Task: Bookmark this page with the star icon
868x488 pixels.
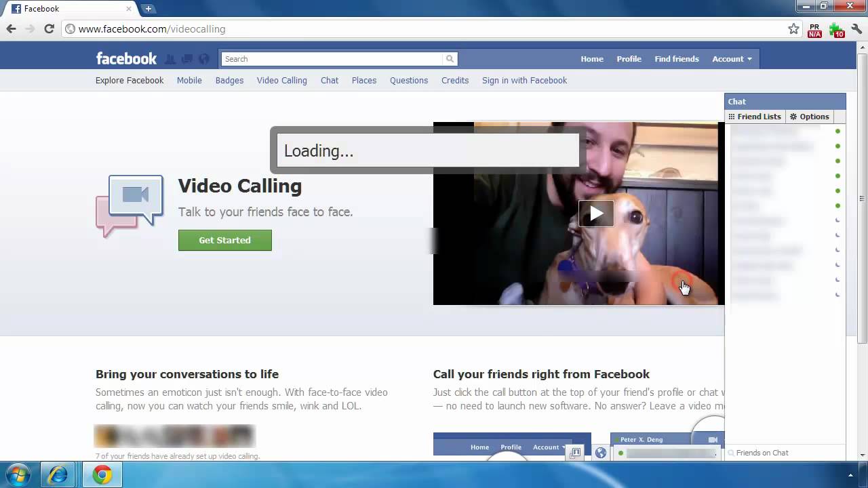Action: pos(793,29)
